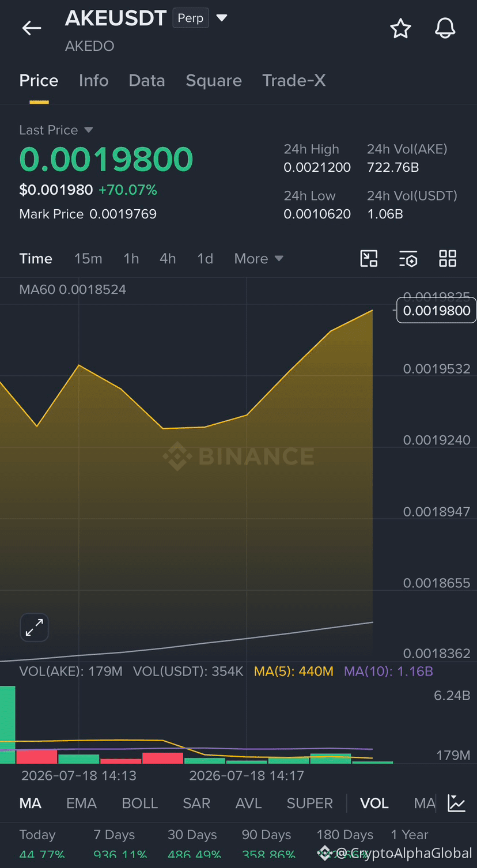Image resolution: width=477 pixels, height=868 pixels.
Task: Tap the 24h High value 0.0021200
Action: point(317,168)
